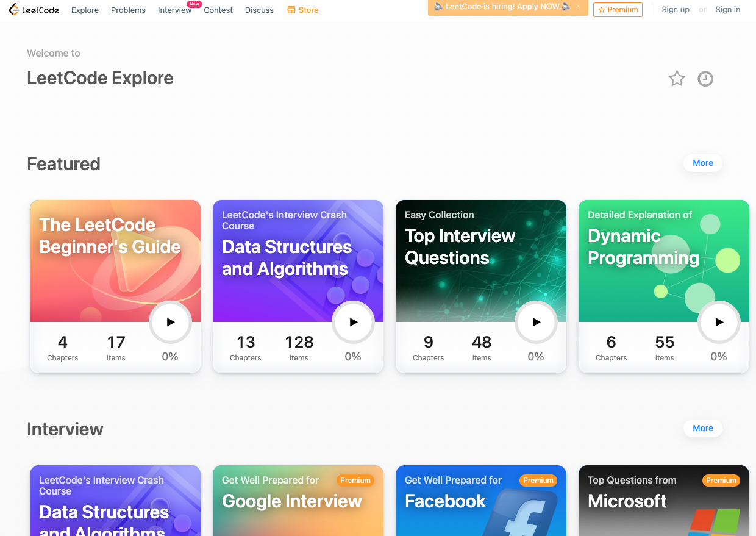Play the Top Interview Questions course

coord(536,322)
